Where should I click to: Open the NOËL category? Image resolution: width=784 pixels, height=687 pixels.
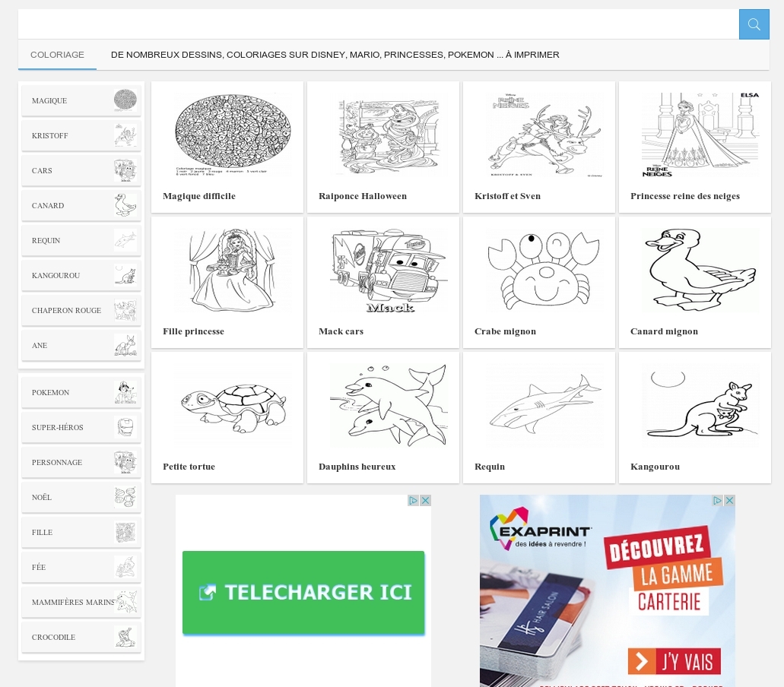coord(81,497)
